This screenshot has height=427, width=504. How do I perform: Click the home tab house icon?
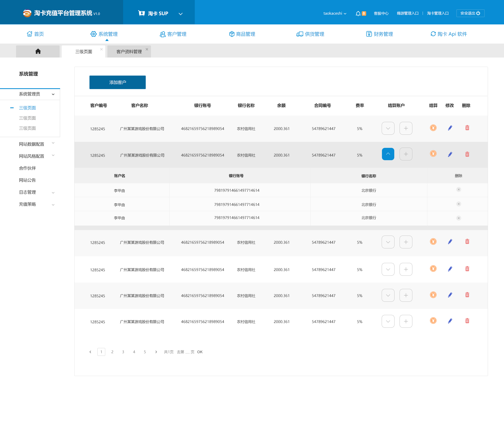point(38,51)
